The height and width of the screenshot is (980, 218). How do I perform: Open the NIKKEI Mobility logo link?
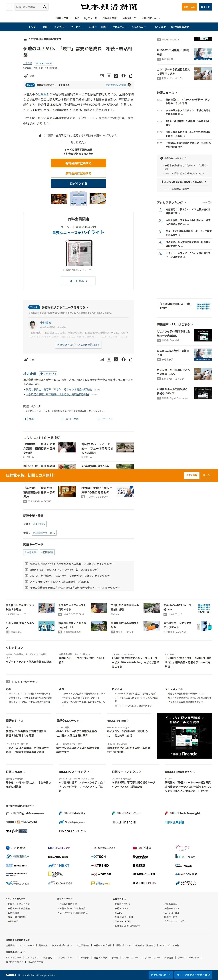tap(72, 813)
